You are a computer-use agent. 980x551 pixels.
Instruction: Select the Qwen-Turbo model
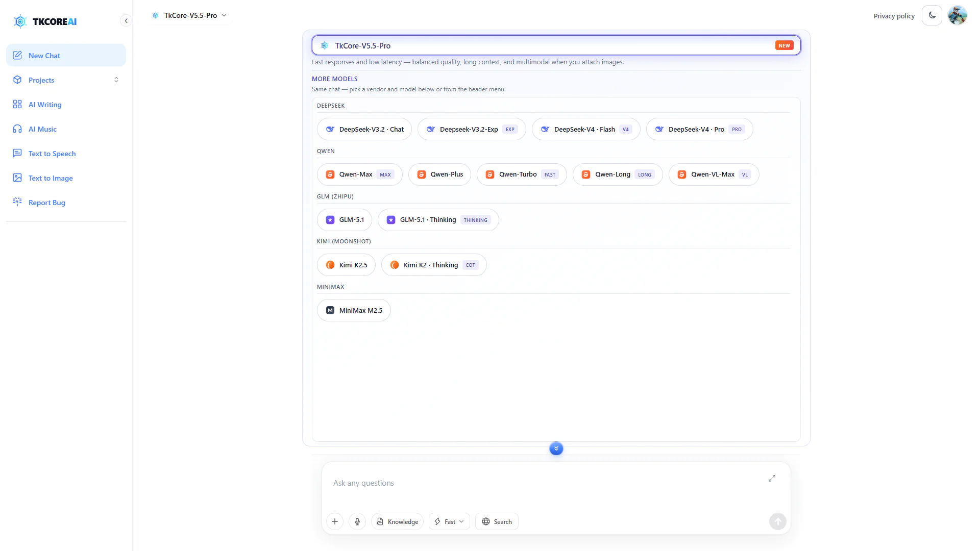coord(522,174)
